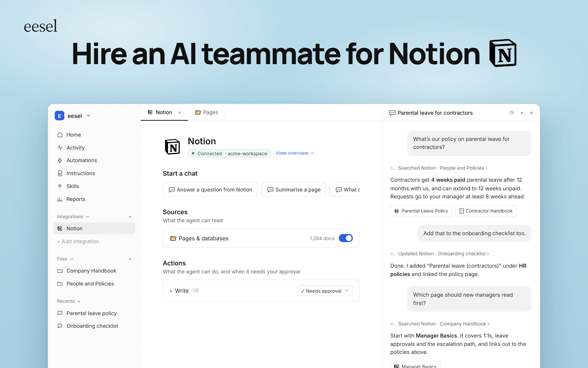Click plus icon next to Files
The width and height of the screenshot is (588, 368).
click(x=130, y=259)
